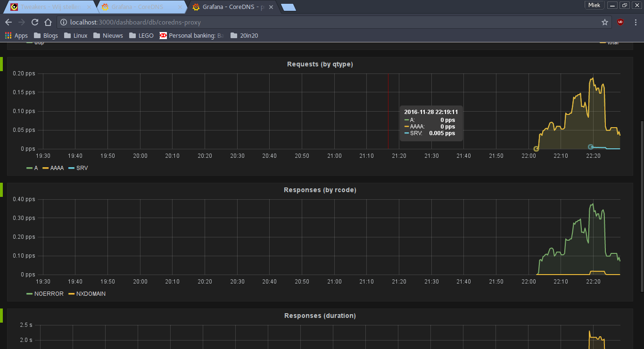Open a new browser tab
Image resolution: width=644 pixels, height=349 pixels.
pos(288,7)
